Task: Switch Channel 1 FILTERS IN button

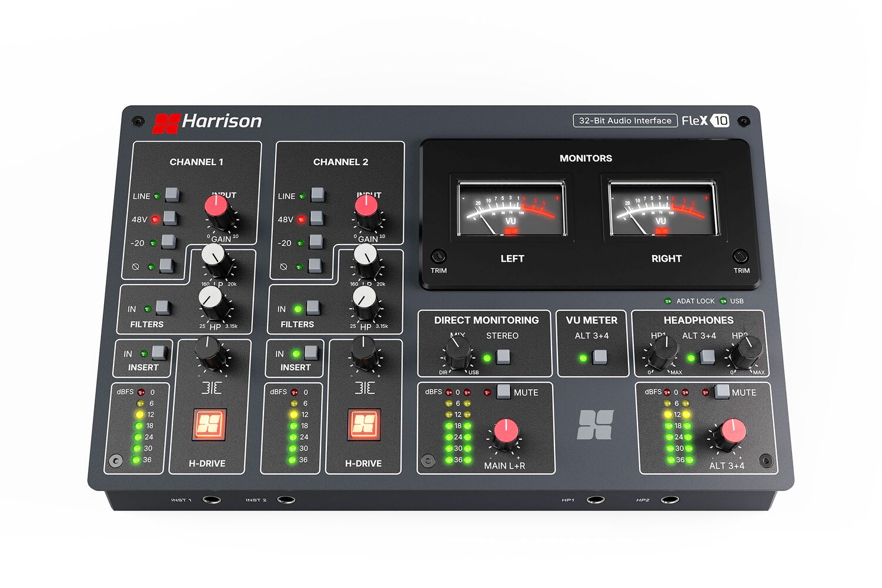Action: (x=162, y=308)
